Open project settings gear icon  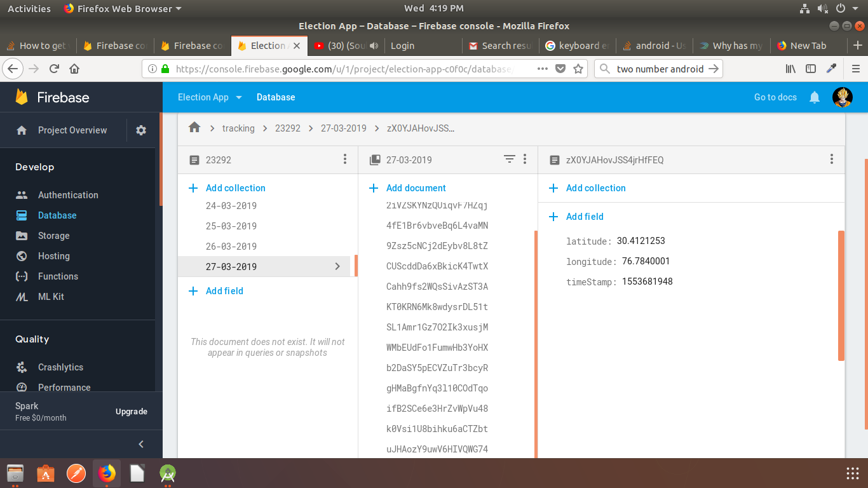[x=141, y=130]
